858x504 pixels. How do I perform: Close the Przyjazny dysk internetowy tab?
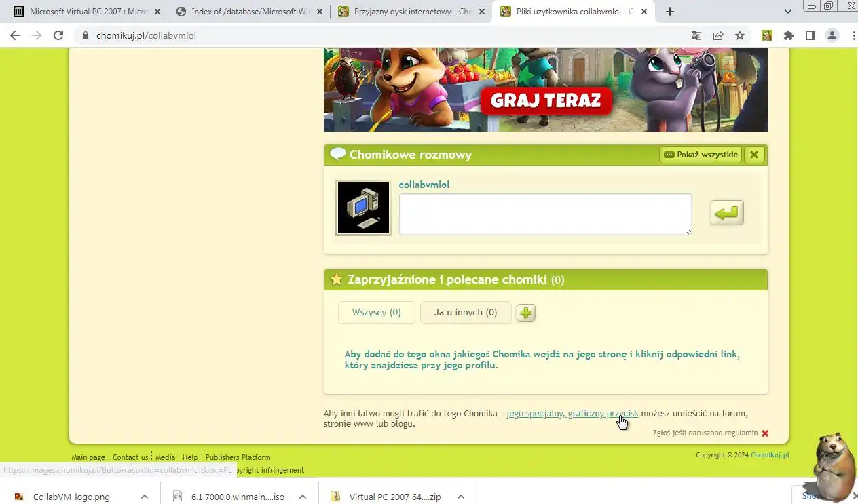coord(482,12)
